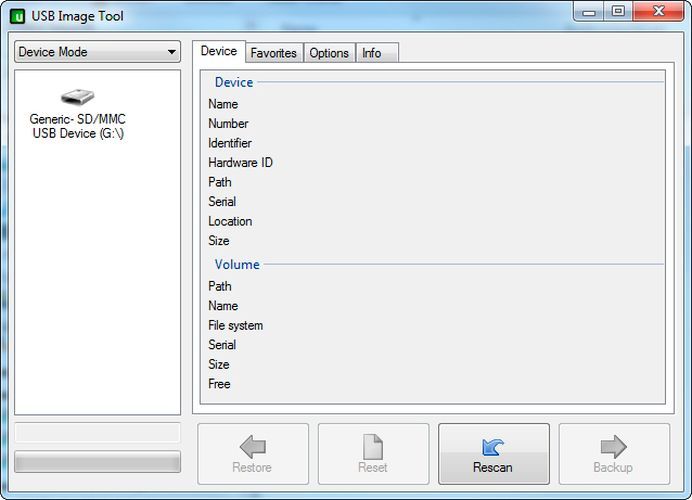
Task: Click the device label text 'USB Device (G:\)'
Action: click(78, 133)
